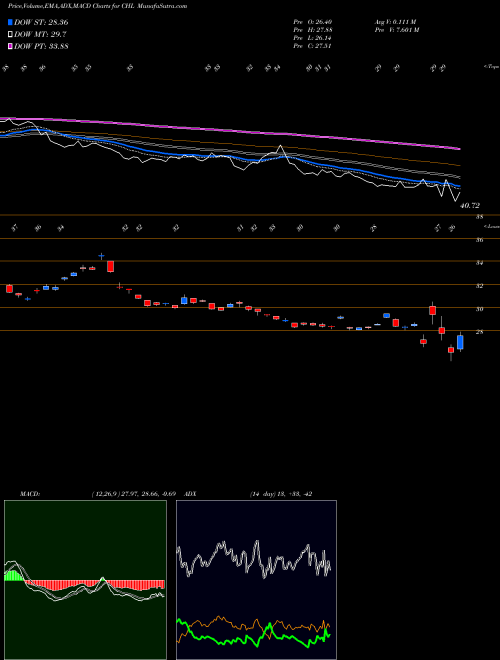500x660 pixels.
Task: Click the 'Pre V: 7.601 M' volume text
Action: pyautogui.click(x=396, y=30)
